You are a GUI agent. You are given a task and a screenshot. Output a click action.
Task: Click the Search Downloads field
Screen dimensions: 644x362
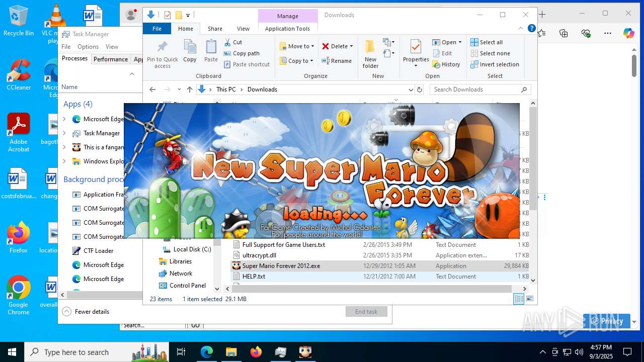pyautogui.click(x=480, y=89)
